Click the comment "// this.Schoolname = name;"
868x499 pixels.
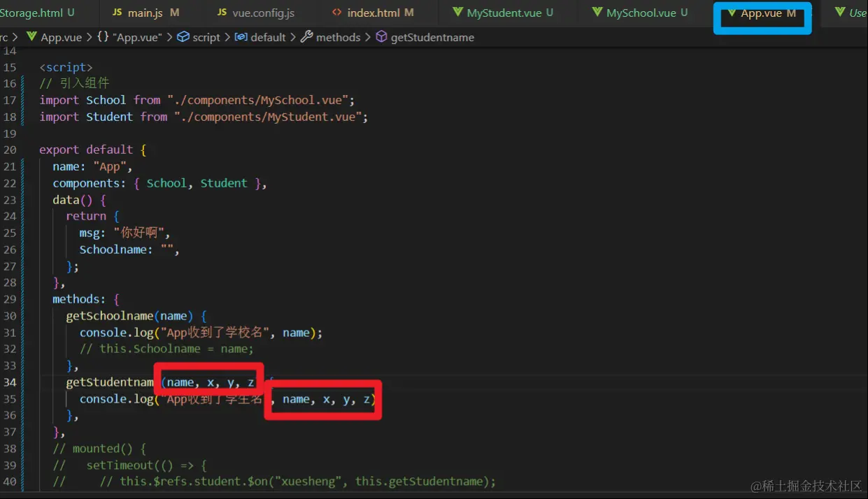click(x=166, y=349)
